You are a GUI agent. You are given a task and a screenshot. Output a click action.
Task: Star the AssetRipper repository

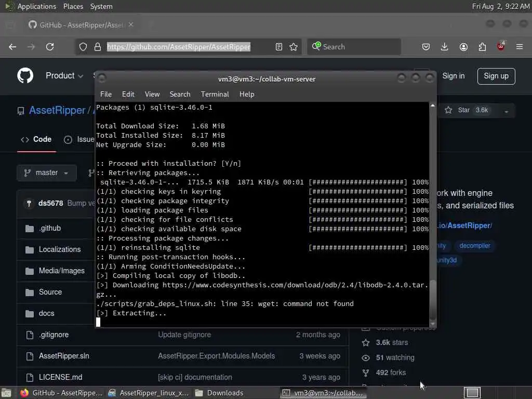(x=467, y=110)
